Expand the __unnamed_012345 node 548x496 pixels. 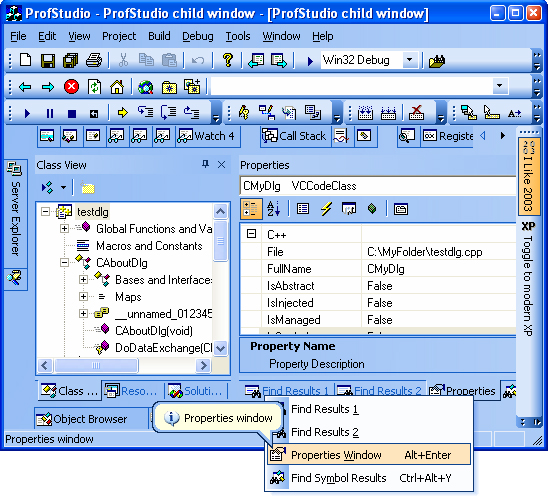point(83,313)
